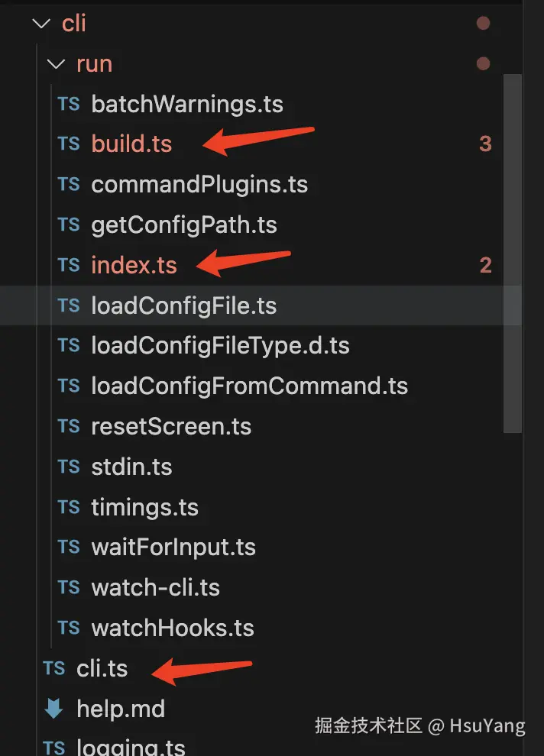Open the timings.ts file
This screenshot has width=544, height=756.
pyautogui.click(x=144, y=508)
